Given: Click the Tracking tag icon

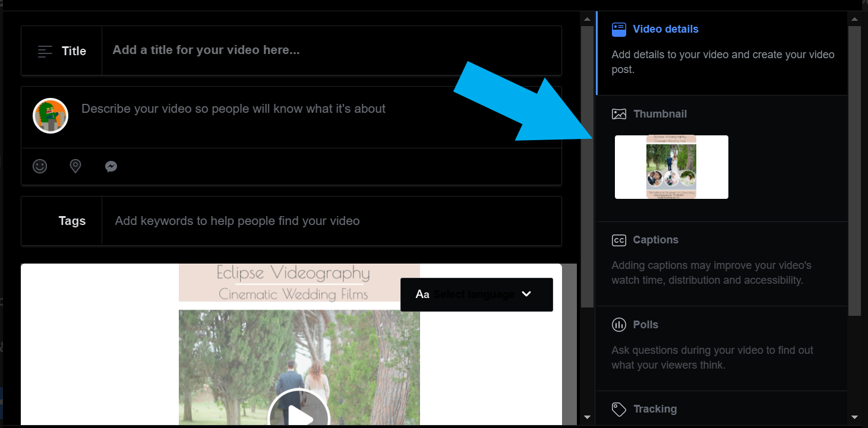Looking at the screenshot, I should pyautogui.click(x=619, y=410).
